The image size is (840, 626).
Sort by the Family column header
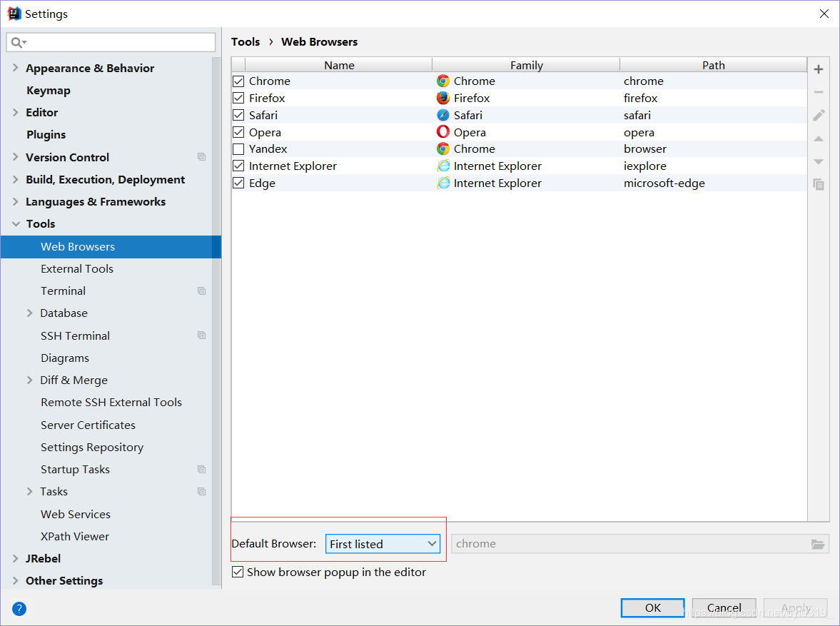(526, 65)
